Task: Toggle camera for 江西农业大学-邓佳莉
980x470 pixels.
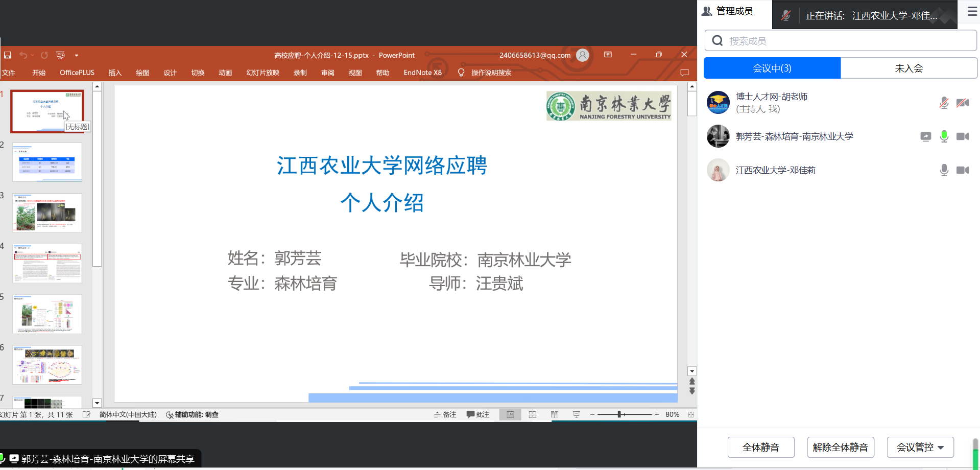Action: point(963,170)
